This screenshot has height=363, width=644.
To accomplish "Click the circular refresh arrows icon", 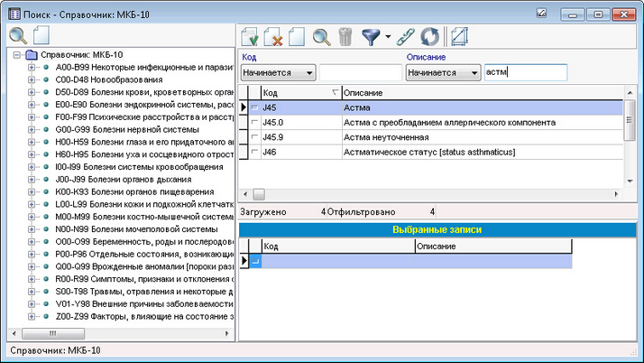I will 430,37.
